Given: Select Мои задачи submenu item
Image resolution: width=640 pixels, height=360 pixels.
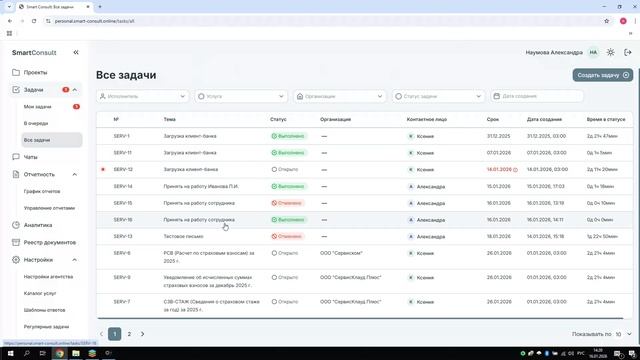Looking at the screenshot, I should pos(38,107).
